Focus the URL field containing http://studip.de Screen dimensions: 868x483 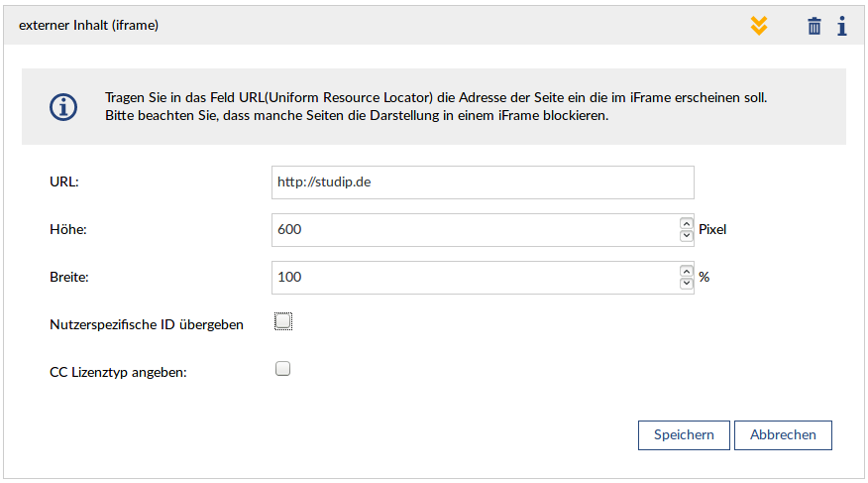point(483,182)
